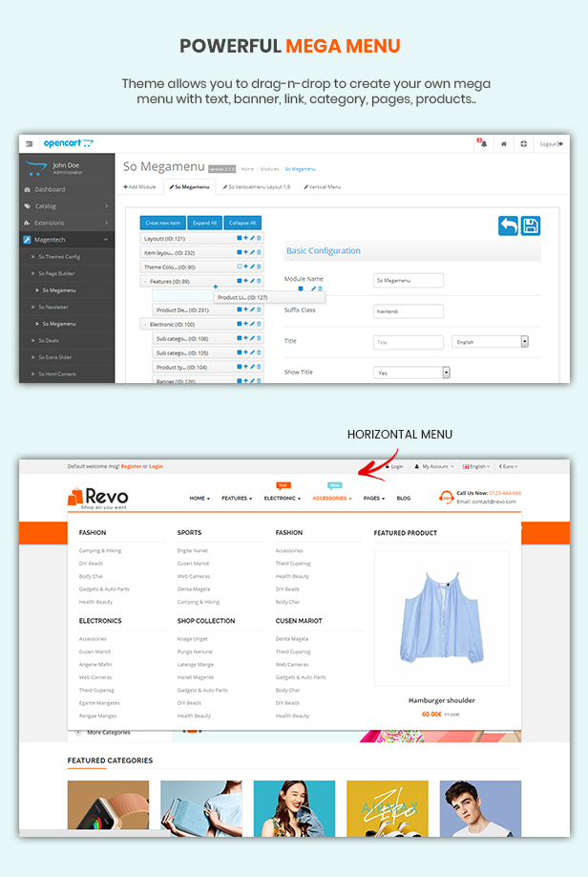The height and width of the screenshot is (877, 588).
Task: Collapse the Features (ID: 89) tree item
Action: [x=144, y=282]
